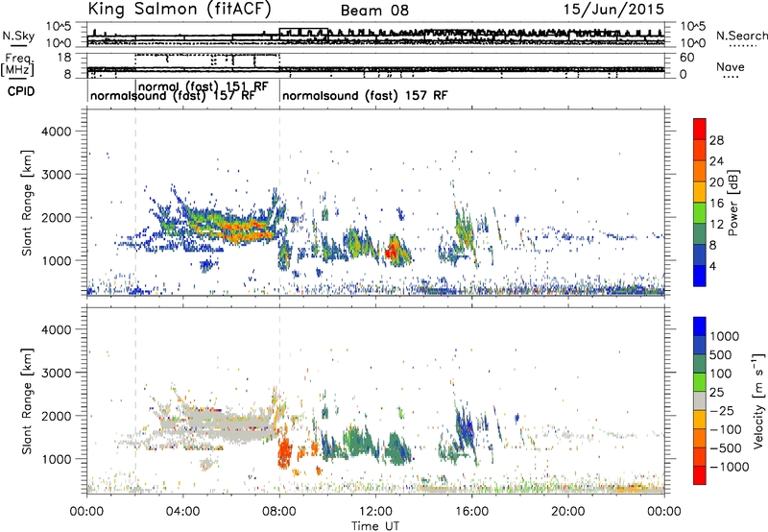The height and width of the screenshot is (532, 768).
Task: Click the date "15/Jun/2015"
Action: coord(613,10)
